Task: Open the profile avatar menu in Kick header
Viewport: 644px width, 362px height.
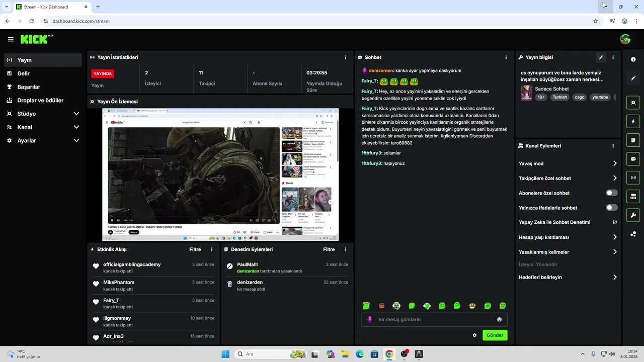Action: tap(625, 39)
